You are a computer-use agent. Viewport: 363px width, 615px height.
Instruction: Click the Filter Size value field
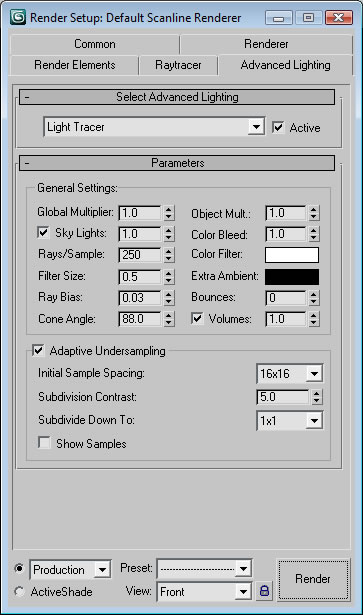tap(140, 277)
